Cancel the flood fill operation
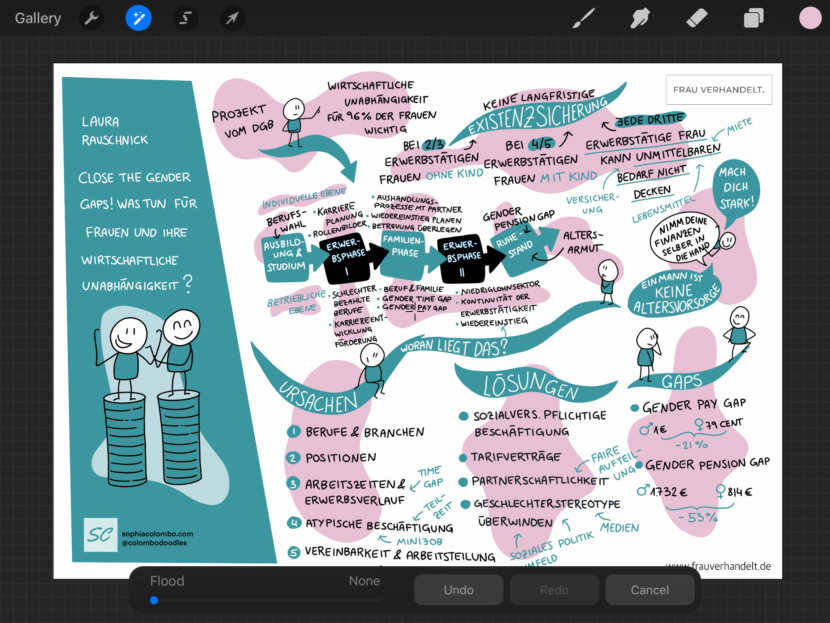The height and width of the screenshot is (623, 830). pyautogui.click(x=649, y=590)
